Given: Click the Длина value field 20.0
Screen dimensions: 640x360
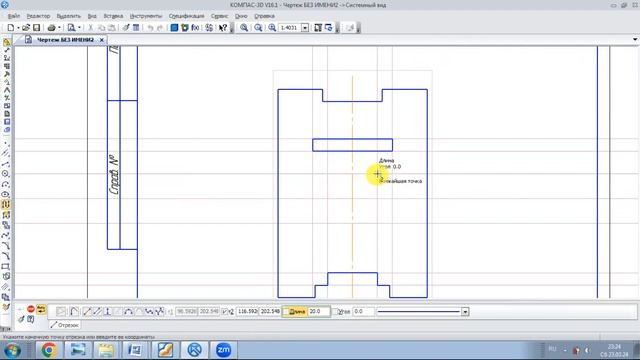Looking at the screenshot, I should [x=318, y=312].
